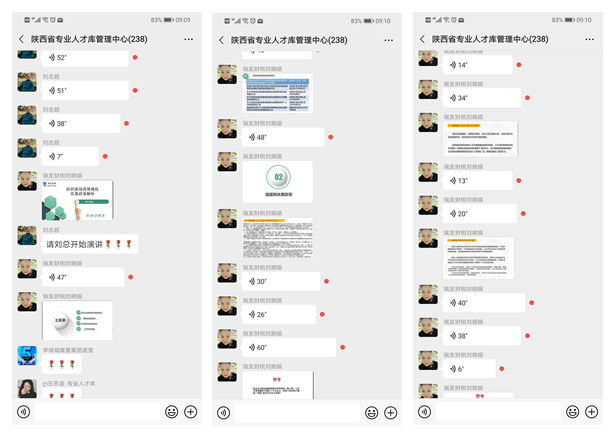Switch to voice input in the right chat screen
The image size is (614, 435).
(424, 412)
